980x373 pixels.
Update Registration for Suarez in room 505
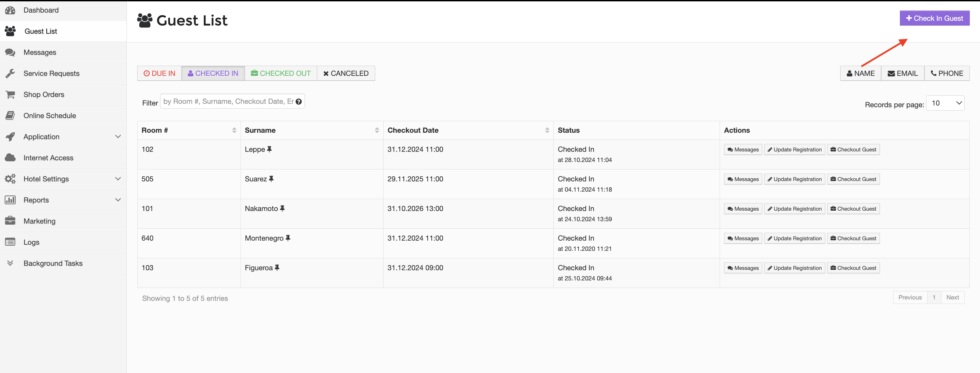coord(794,179)
